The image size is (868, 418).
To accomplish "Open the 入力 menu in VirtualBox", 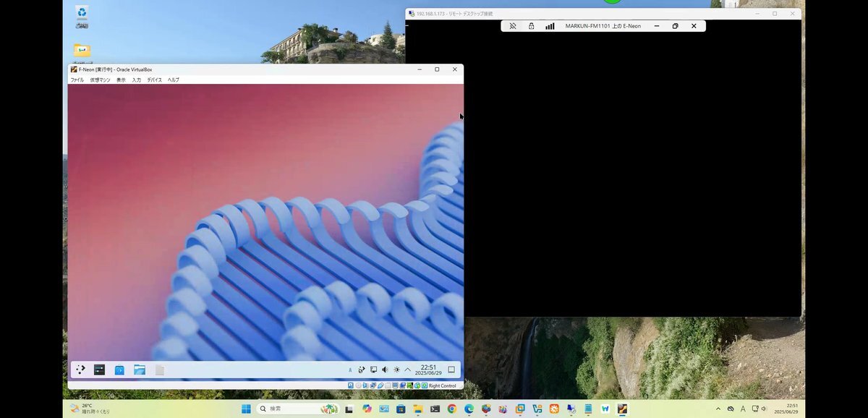I will coord(137,80).
